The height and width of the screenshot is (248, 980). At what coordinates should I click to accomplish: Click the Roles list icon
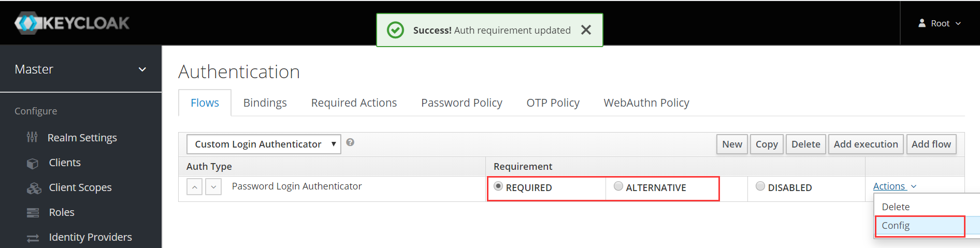[x=33, y=213]
